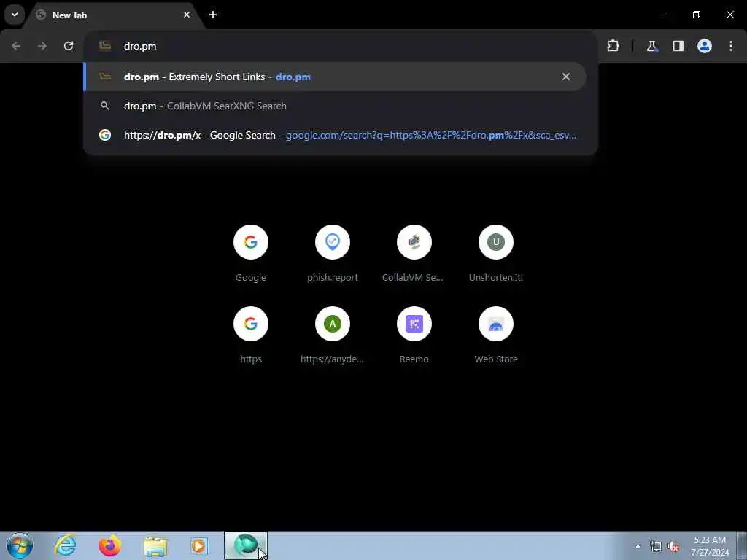Open Chrome three-dot menu
Image resolution: width=747 pixels, height=560 pixels.
click(x=731, y=46)
